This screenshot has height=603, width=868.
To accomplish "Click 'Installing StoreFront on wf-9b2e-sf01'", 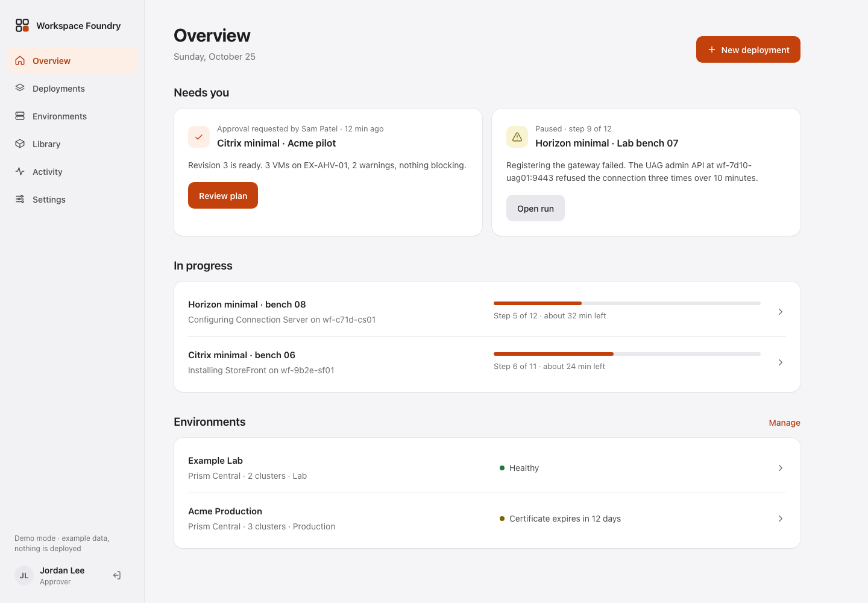I will point(261,370).
